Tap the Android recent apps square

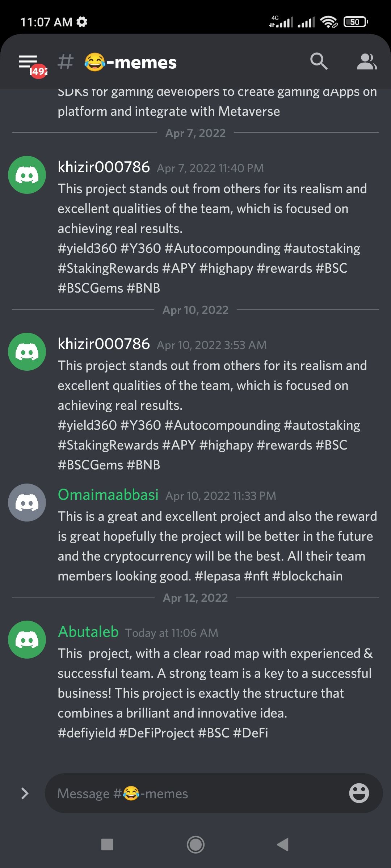tap(107, 845)
